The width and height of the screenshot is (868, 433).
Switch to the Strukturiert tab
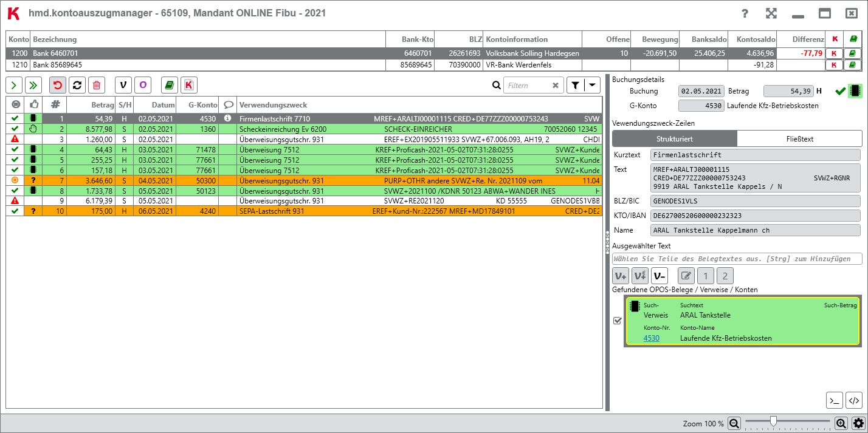[675, 138]
